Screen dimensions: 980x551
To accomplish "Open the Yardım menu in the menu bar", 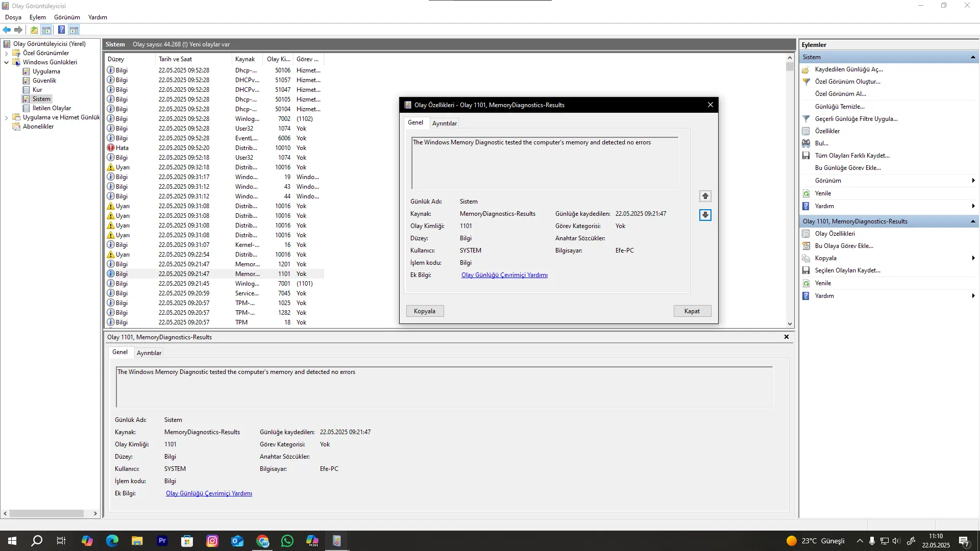I will 97,17.
